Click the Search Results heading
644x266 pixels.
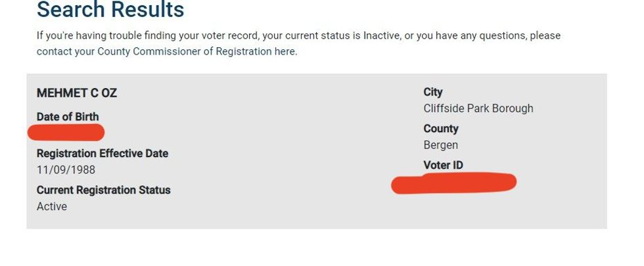[x=110, y=10]
